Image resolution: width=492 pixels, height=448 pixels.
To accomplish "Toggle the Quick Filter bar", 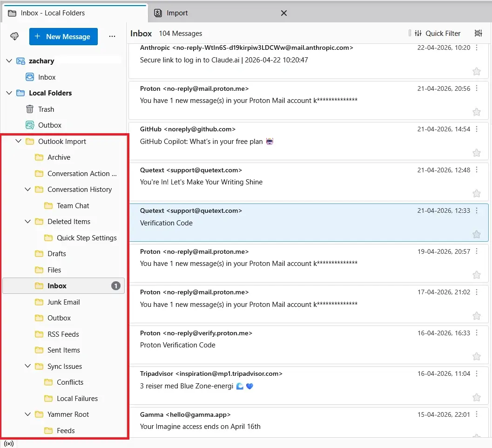I will (438, 33).
